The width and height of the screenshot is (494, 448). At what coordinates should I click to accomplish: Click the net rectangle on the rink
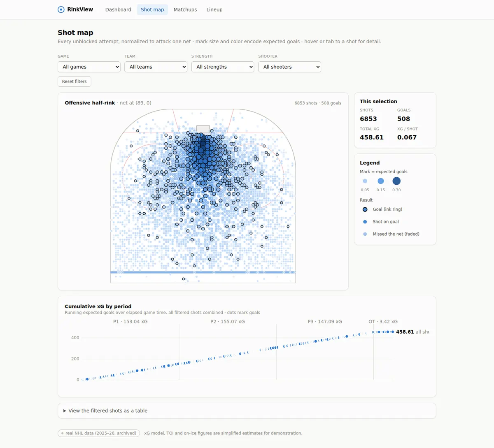click(x=203, y=129)
